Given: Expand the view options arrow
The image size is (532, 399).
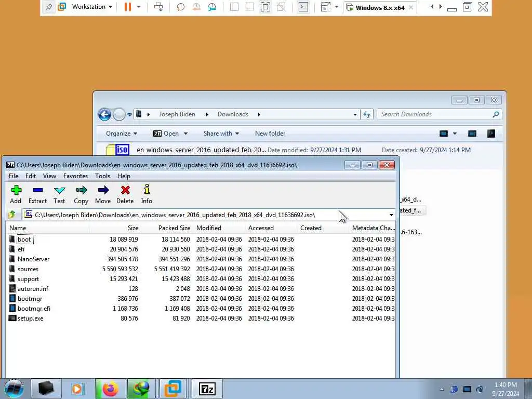Looking at the screenshot, I should [455, 134].
